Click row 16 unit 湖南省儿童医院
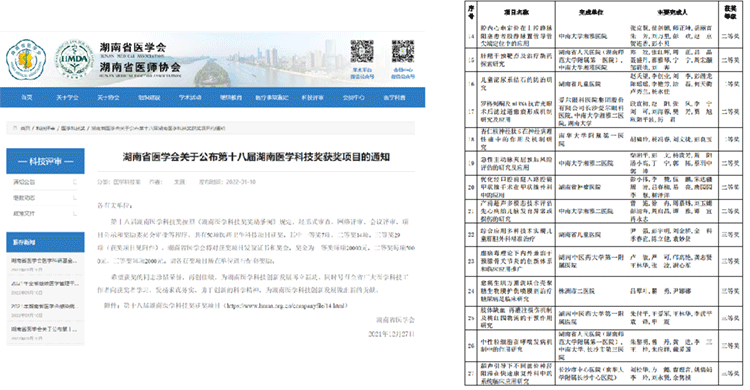Viewport: 750px width, 390px height. (x=580, y=84)
